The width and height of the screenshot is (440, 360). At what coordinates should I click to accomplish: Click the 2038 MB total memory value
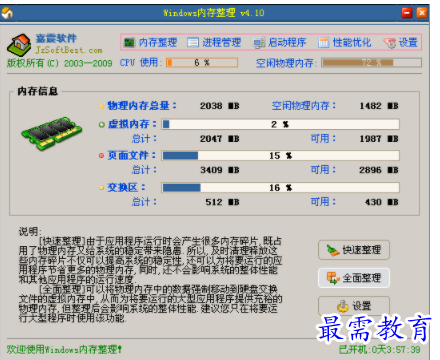point(219,106)
